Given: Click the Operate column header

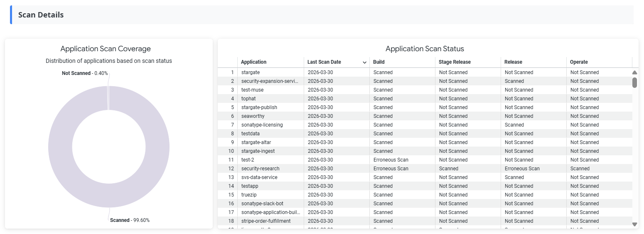Looking at the screenshot, I should pos(599,62).
